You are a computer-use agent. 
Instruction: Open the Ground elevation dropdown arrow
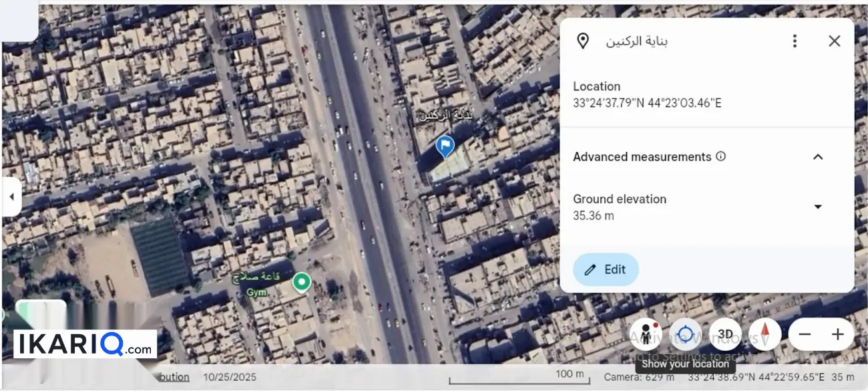pos(817,207)
